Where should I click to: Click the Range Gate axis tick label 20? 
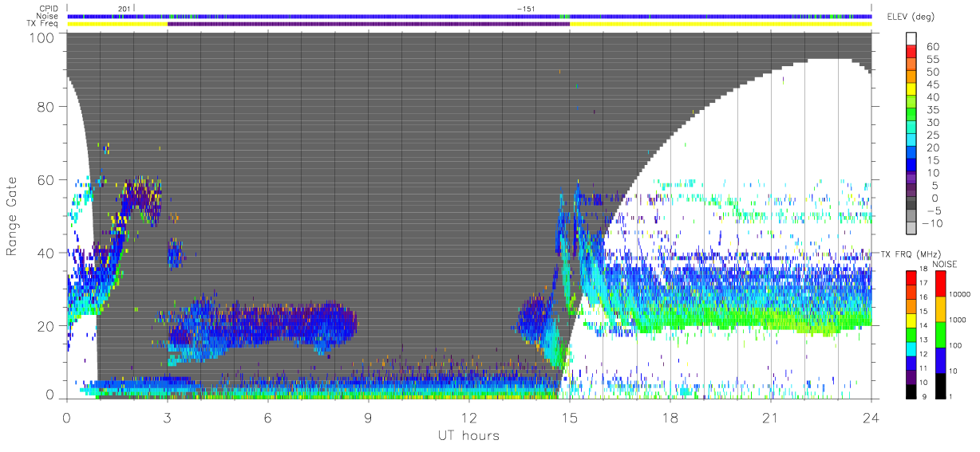pyautogui.click(x=46, y=325)
